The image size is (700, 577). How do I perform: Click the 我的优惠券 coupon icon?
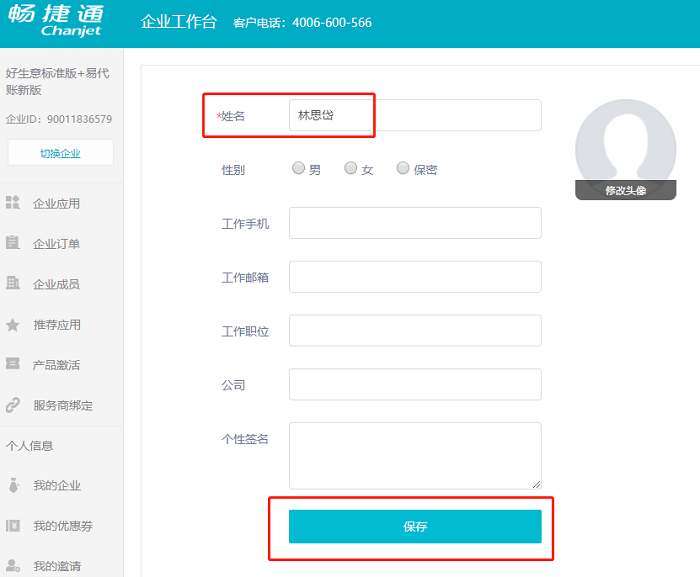(x=12, y=526)
